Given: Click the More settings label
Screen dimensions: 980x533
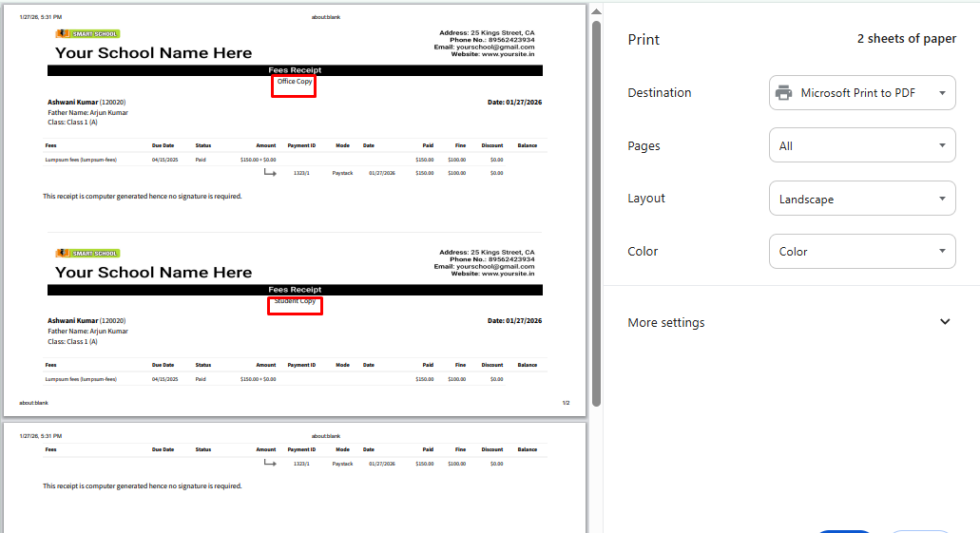Looking at the screenshot, I should [666, 323].
